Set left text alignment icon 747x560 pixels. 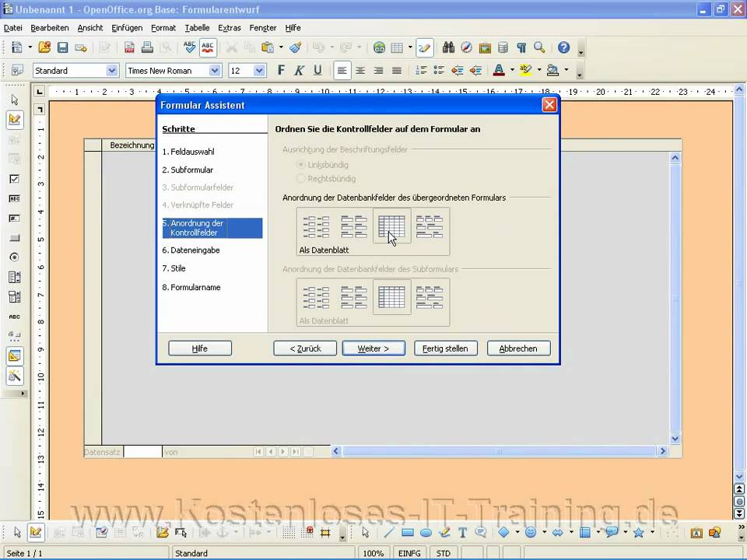342,71
